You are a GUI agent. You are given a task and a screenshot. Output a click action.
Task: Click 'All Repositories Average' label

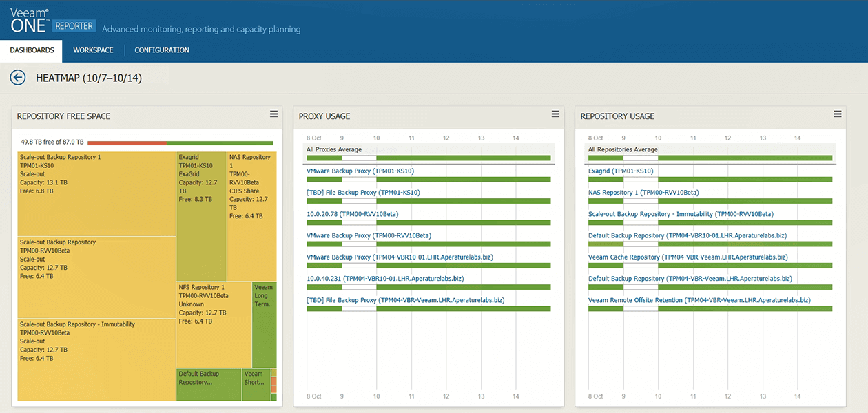coord(623,149)
